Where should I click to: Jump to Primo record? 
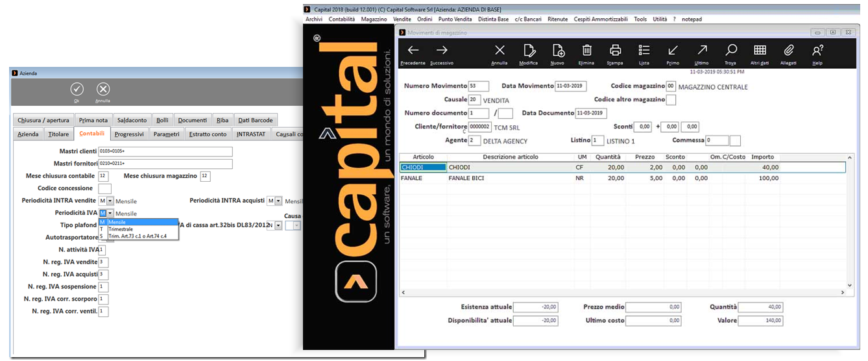[x=673, y=50]
